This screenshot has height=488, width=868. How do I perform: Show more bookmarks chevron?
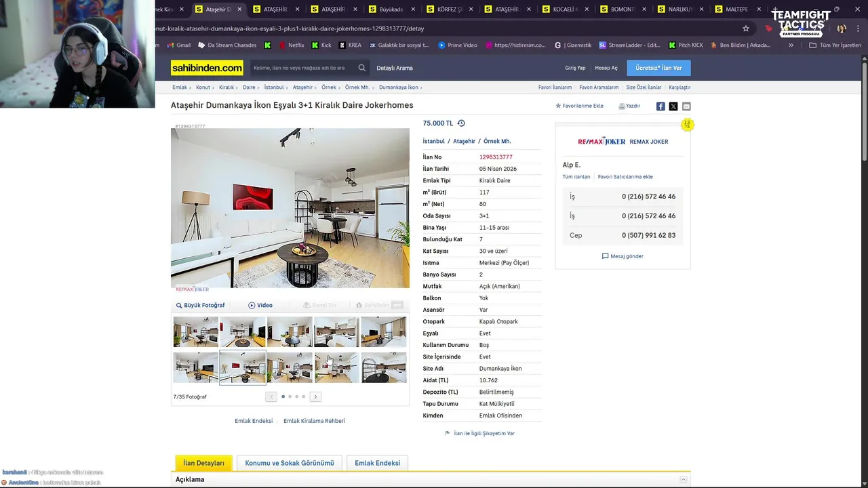tap(791, 45)
